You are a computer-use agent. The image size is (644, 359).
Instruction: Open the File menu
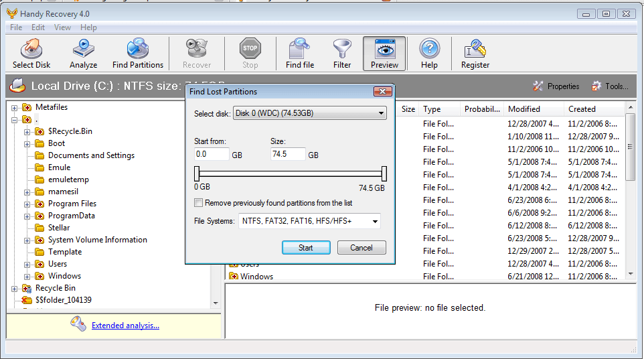pos(16,27)
